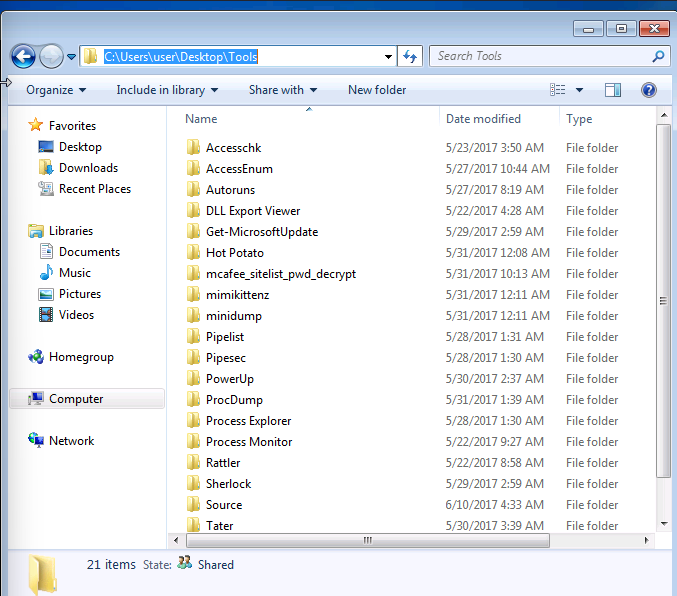
Task: Select the PowerUp folder icon
Action: [x=193, y=378]
